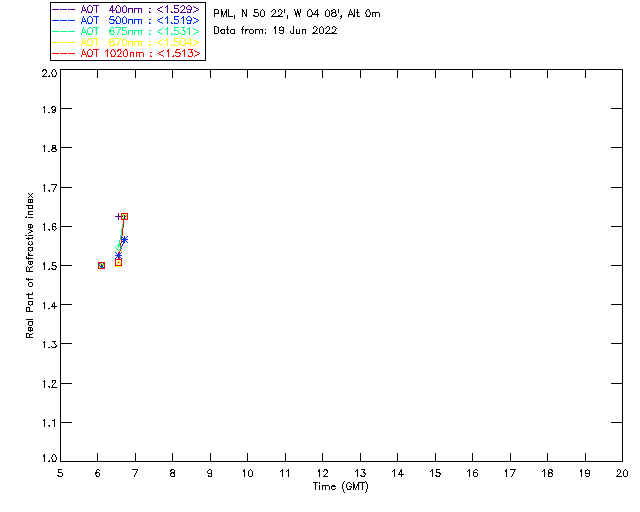Click x-axis tick label 8
Image resolution: width=640 pixels, height=512 pixels.
coord(173,473)
